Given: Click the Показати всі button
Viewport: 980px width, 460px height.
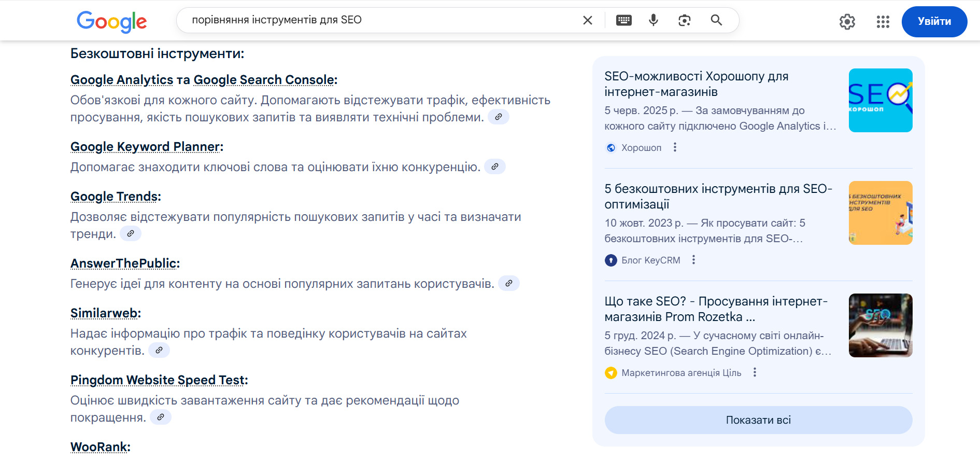Looking at the screenshot, I should point(758,420).
